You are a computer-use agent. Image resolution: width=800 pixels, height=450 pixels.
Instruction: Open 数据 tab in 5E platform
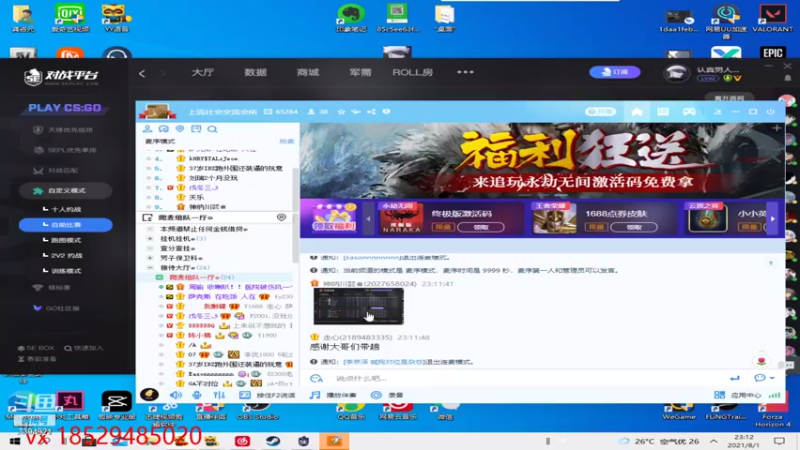[x=255, y=72]
